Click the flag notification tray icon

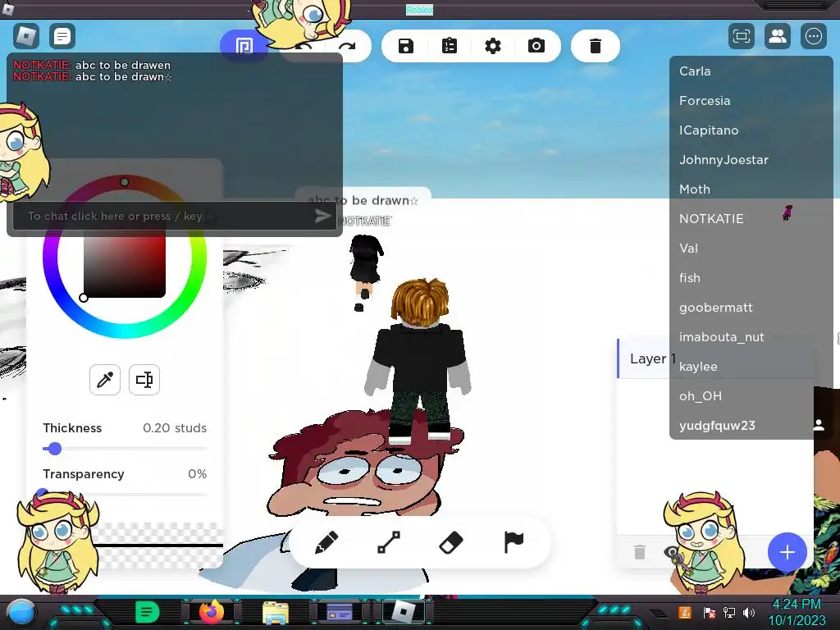tap(710, 612)
